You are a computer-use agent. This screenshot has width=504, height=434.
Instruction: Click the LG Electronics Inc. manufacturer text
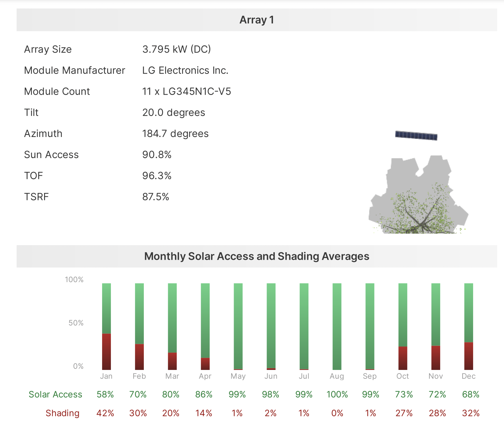pos(185,71)
